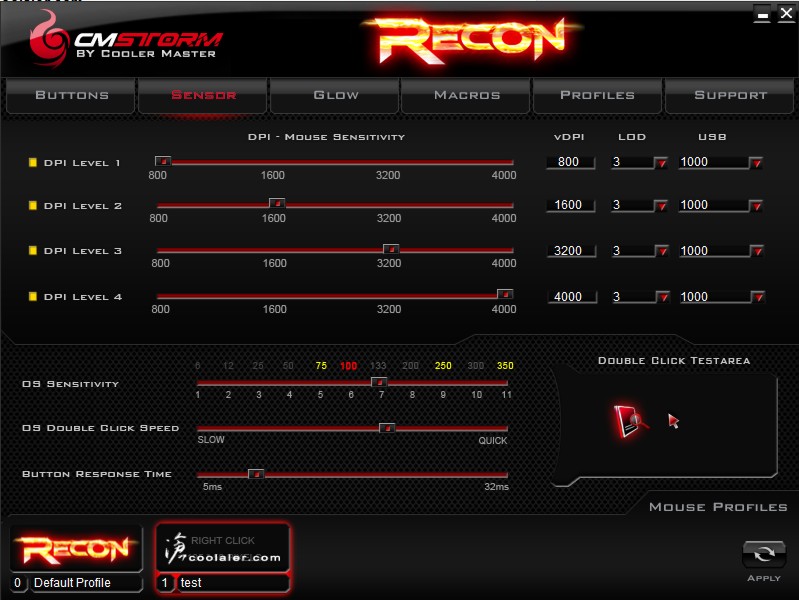Expand the LOD dropdown for DPI Level 2
This screenshot has height=600, width=799.
point(661,206)
